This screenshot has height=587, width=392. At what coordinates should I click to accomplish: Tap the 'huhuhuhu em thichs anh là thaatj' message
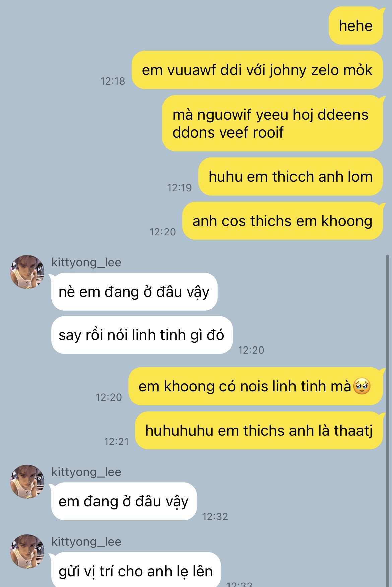(x=259, y=431)
